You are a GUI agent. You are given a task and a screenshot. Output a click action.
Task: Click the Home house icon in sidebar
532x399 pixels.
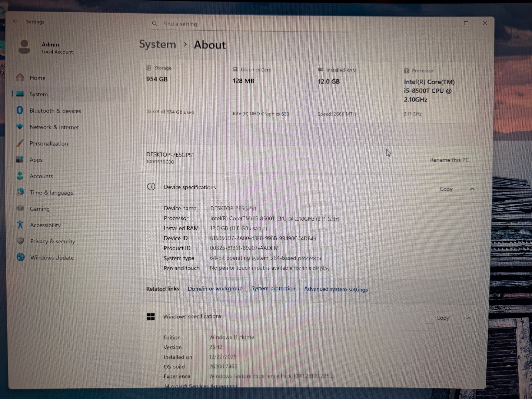[x=20, y=77]
